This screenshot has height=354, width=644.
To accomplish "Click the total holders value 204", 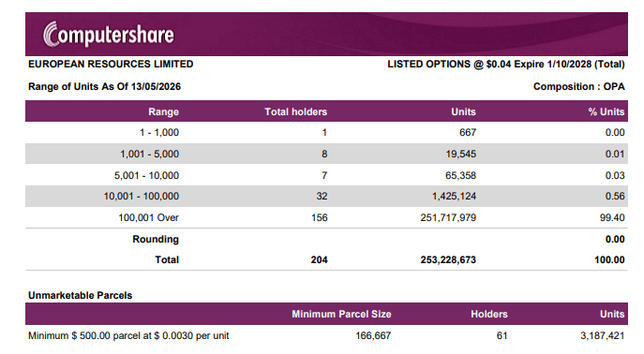I will 319,259.
